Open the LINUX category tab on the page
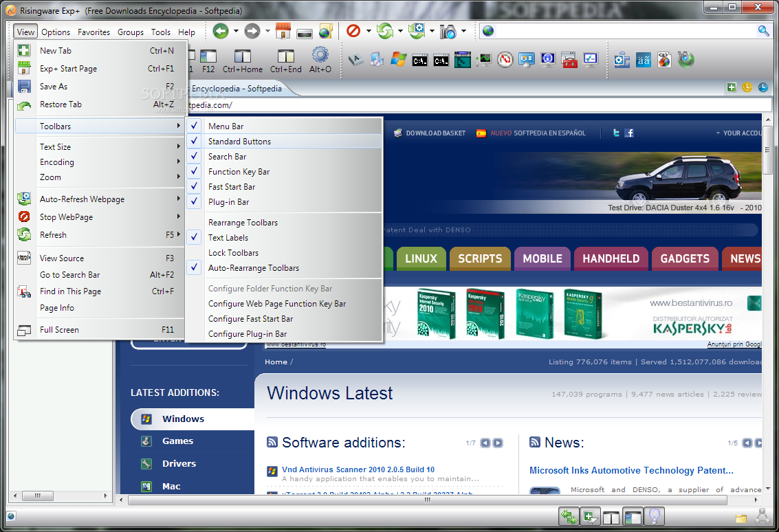The height and width of the screenshot is (532, 779). point(420,258)
